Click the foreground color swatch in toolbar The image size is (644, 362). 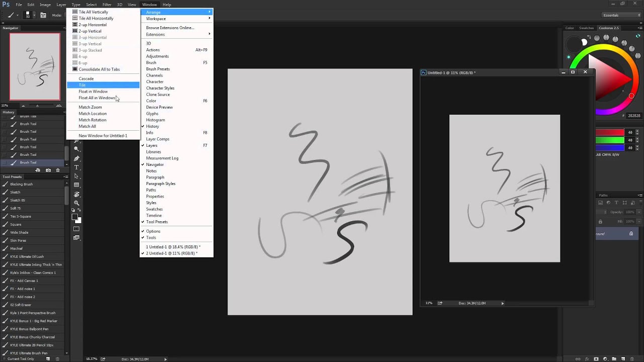74,217
